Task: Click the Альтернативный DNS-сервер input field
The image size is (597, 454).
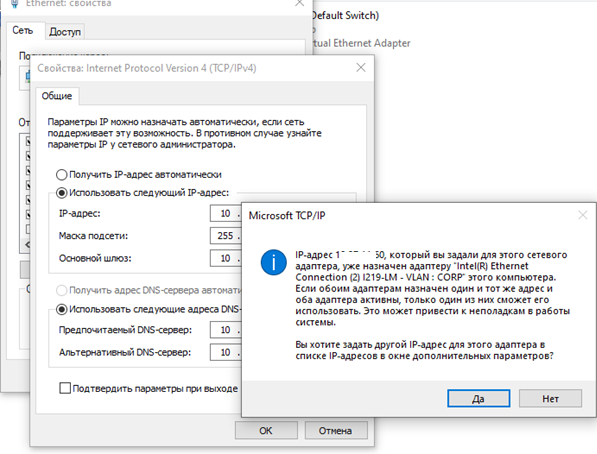Action: [226, 352]
